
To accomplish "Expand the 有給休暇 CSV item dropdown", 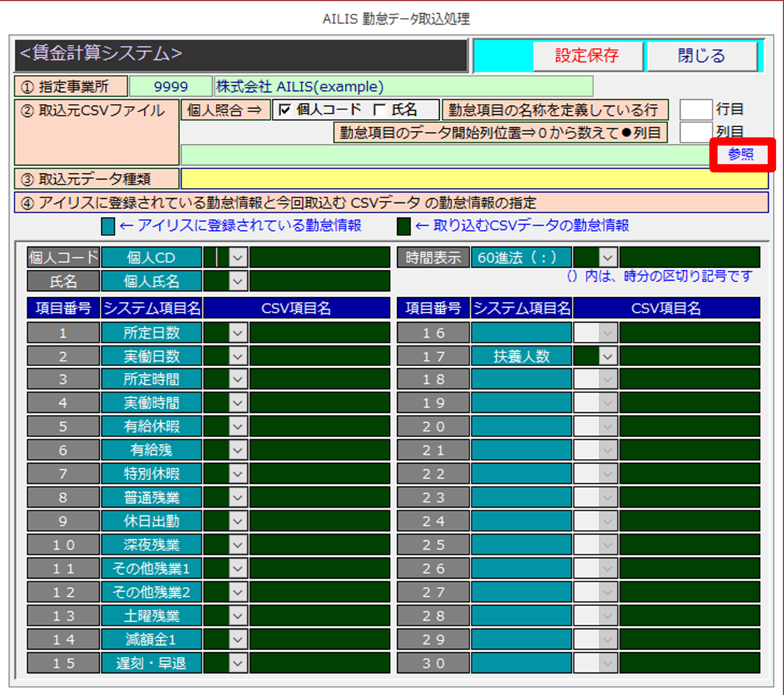I will pos(237,427).
